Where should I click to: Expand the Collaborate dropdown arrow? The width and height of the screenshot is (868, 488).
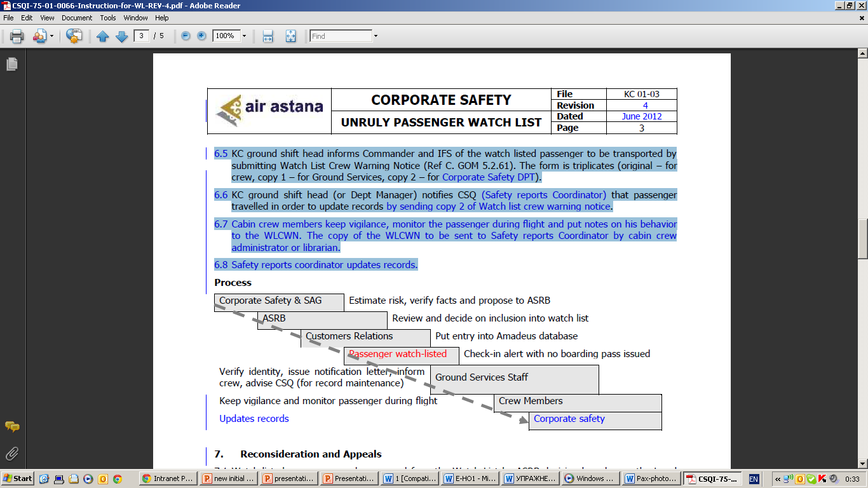(52, 36)
